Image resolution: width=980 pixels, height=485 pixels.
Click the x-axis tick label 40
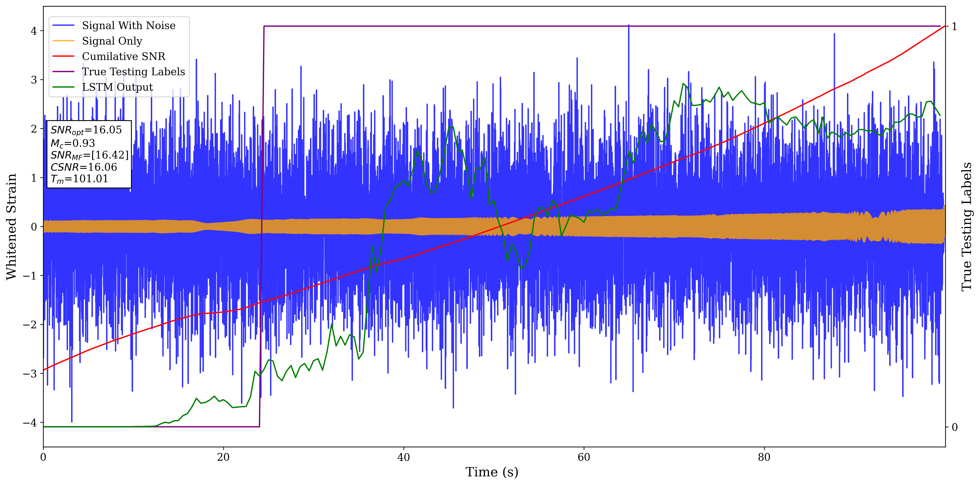(x=403, y=457)
